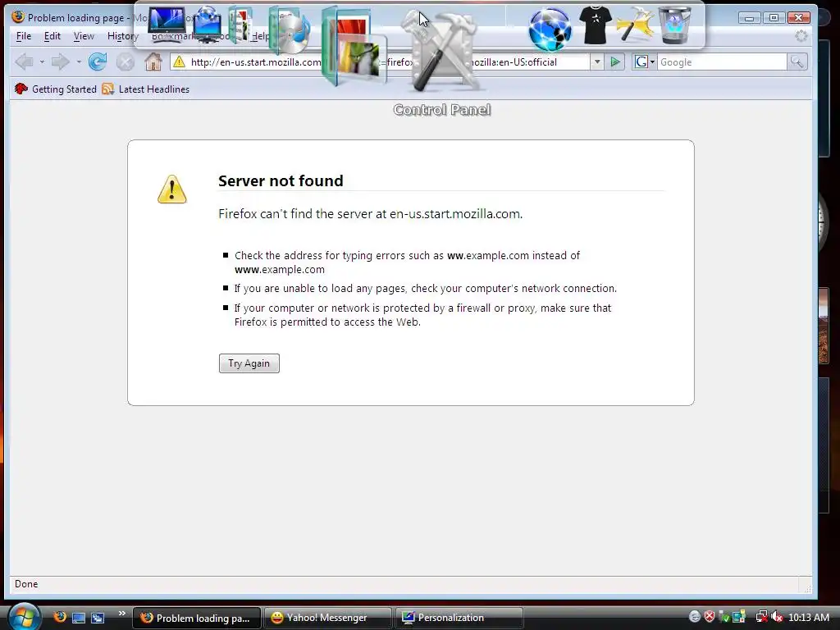
Task: Click the green Go arrow button
Action: click(615, 62)
